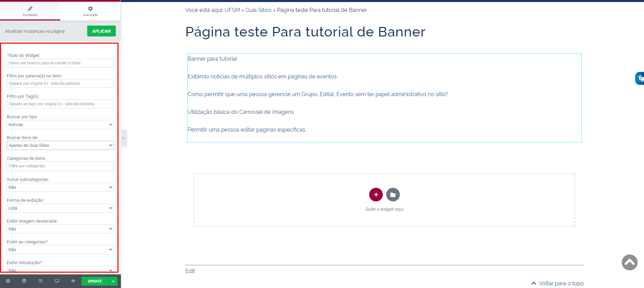644x288 pixels.
Task: Open the Navigator layers icon
Action: (24, 281)
